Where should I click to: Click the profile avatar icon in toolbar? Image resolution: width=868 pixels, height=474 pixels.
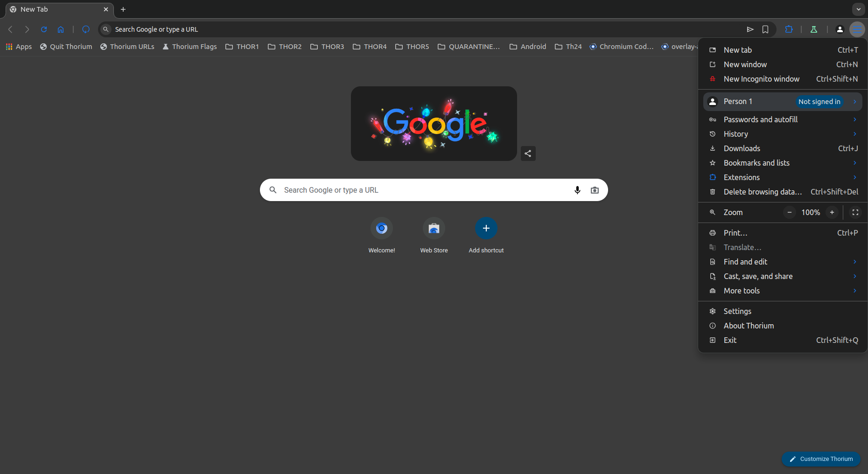pos(840,29)
